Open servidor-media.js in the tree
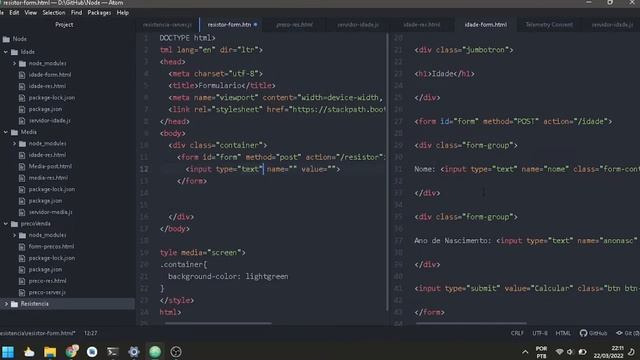This screenshot has width=640, height=360. 50,212
